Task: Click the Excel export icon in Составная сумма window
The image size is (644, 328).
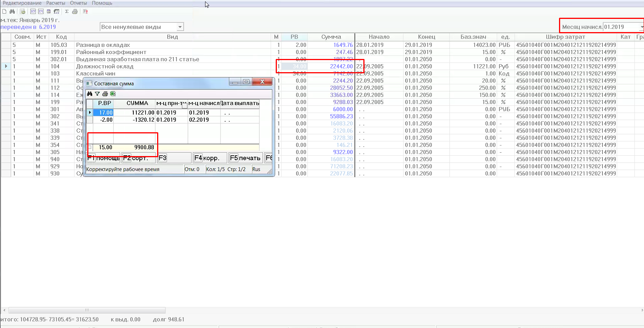Action: 113,94
